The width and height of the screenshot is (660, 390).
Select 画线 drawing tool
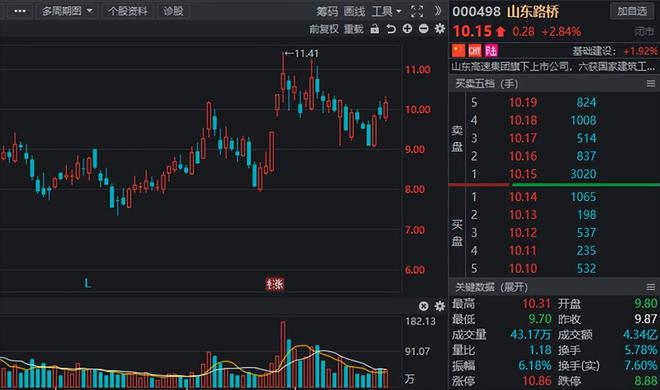pos(354,11)
